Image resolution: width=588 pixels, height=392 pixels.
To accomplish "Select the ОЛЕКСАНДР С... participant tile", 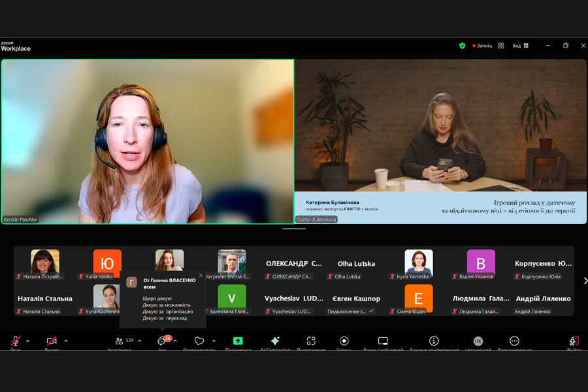I will coord(294,264).
